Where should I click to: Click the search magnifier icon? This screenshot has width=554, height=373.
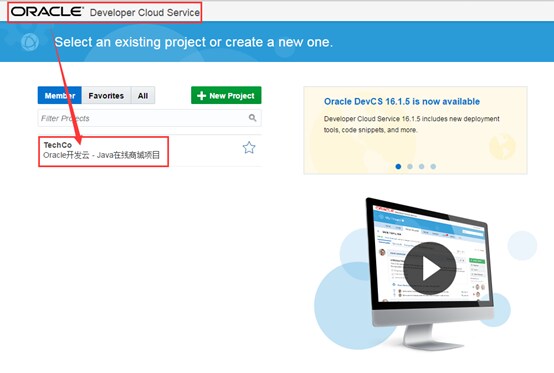pyautogui.click(x=252, y=118)
